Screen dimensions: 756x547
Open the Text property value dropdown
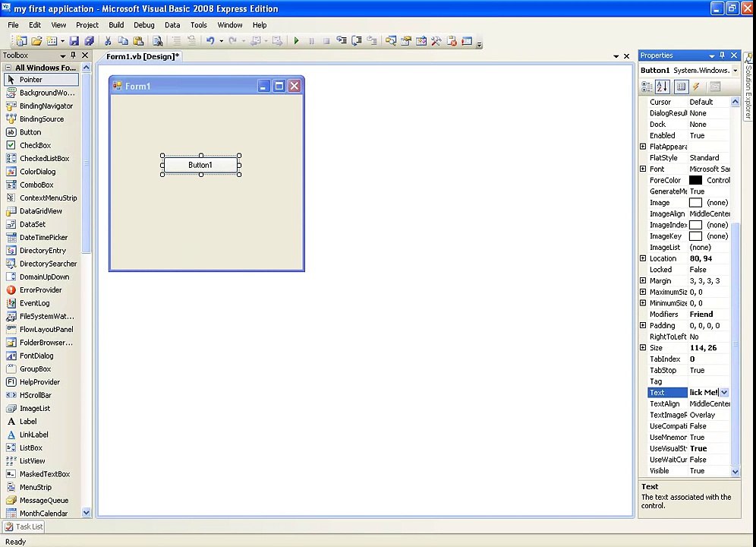click(724, 393)
